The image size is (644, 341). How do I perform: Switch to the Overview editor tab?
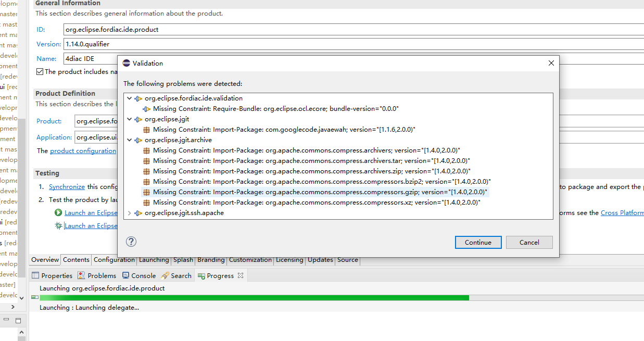[45, 260]
